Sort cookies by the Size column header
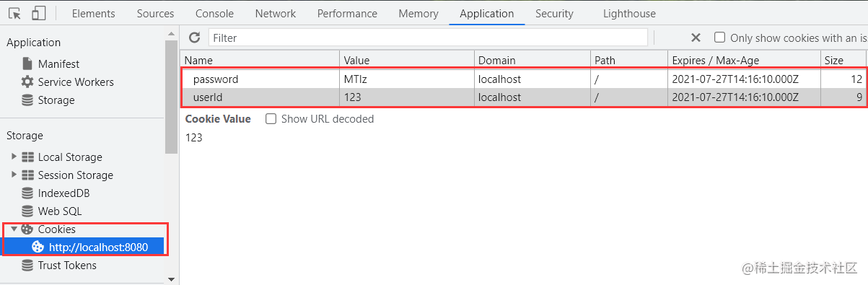This screenshot has height=285, width=868. tap(843, 61)
